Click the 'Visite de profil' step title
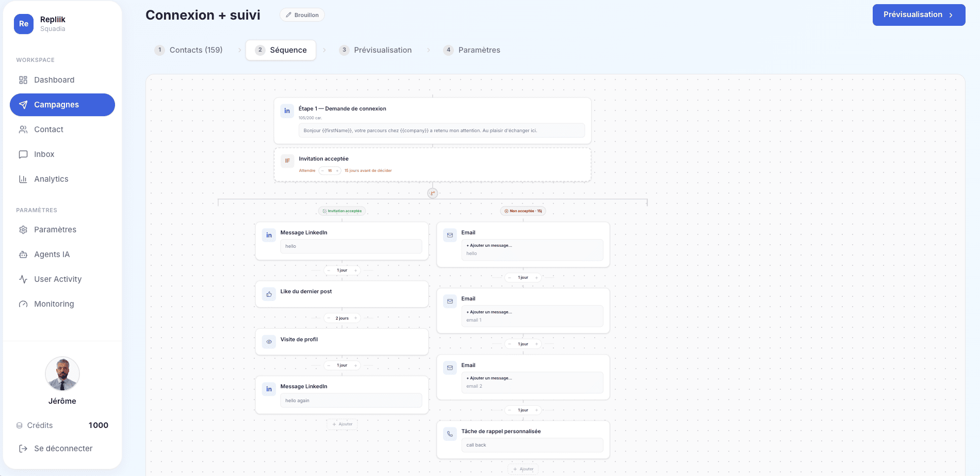Image resolution: width=980 pixels, height=476 pixels. pyautogui.click(x=299, y=340)
